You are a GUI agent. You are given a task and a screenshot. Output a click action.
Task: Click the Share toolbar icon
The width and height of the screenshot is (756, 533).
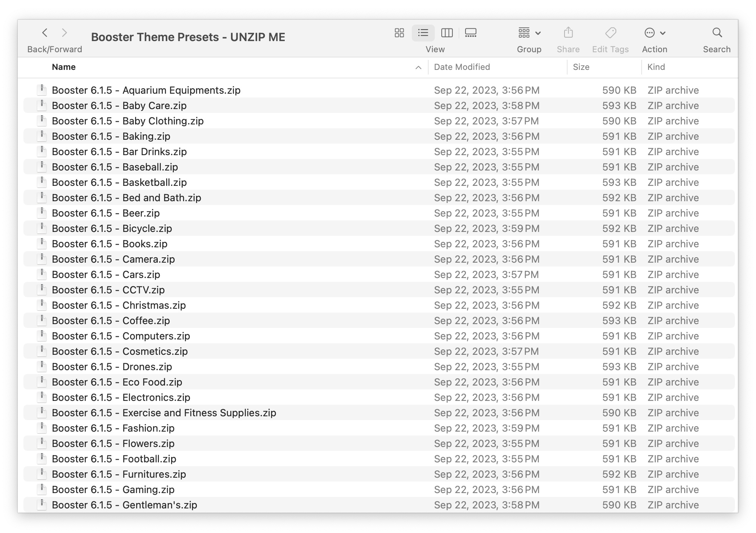click(x=568, y=33)
